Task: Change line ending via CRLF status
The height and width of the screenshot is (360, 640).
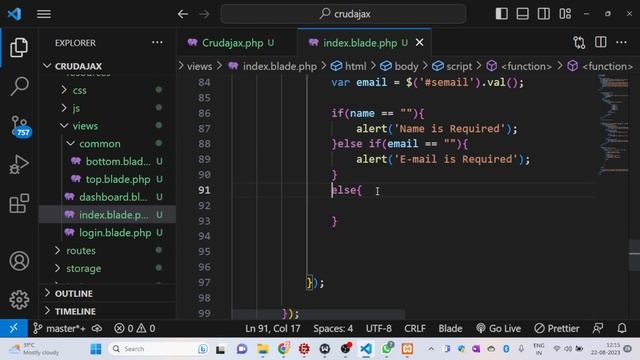Action: pos(415,329)
